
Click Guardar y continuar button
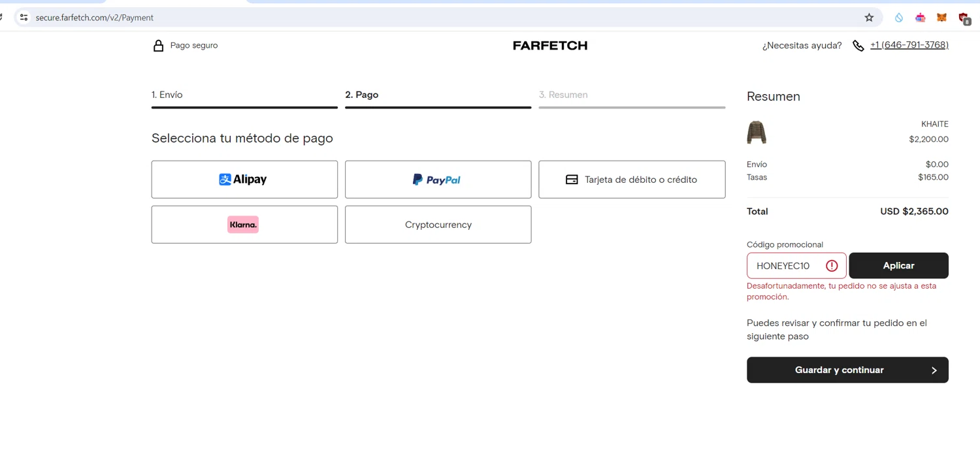[847, 370]
